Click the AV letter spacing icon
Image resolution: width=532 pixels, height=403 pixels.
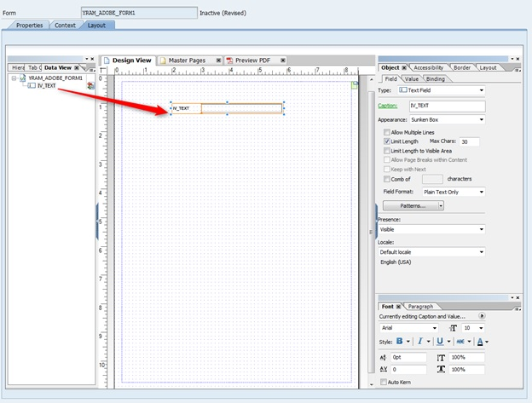384,369
